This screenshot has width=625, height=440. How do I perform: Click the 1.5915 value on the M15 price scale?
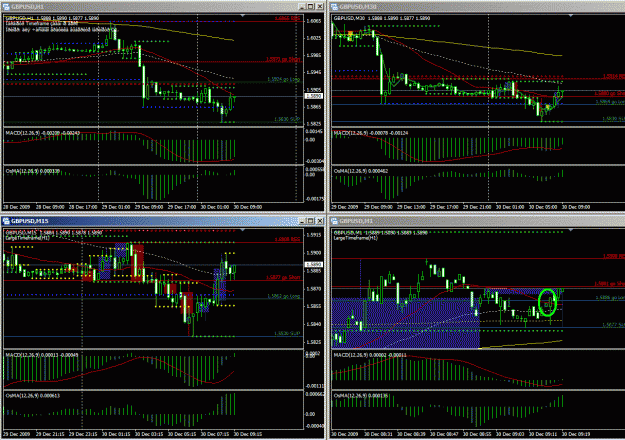(314, 235)
